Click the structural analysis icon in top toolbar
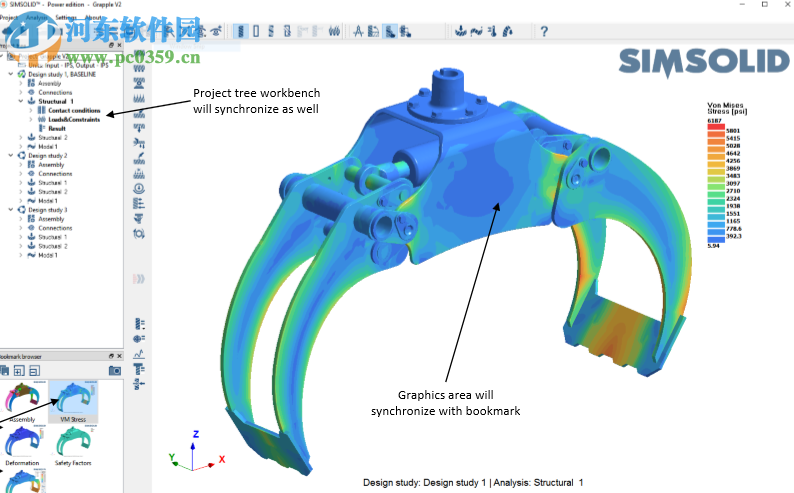Viewport: 794px width, 493px height. pyautogui.click(x=460, y=31)
